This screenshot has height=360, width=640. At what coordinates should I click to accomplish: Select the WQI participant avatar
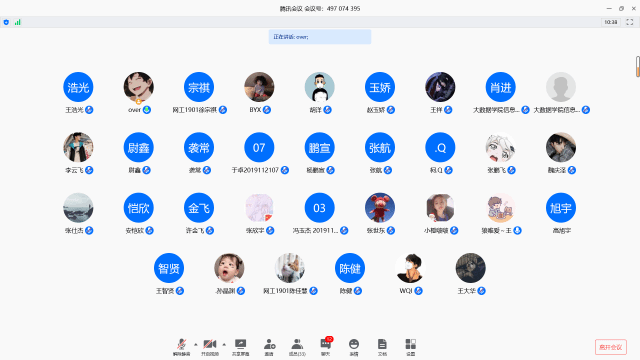pyautogui.click(x=410, y=268)
